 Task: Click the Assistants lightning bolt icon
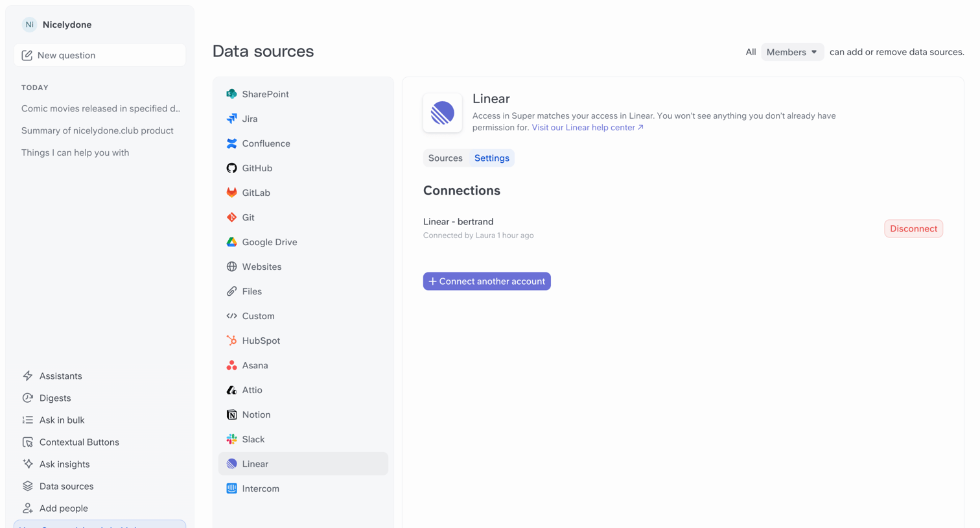(28, 376)
